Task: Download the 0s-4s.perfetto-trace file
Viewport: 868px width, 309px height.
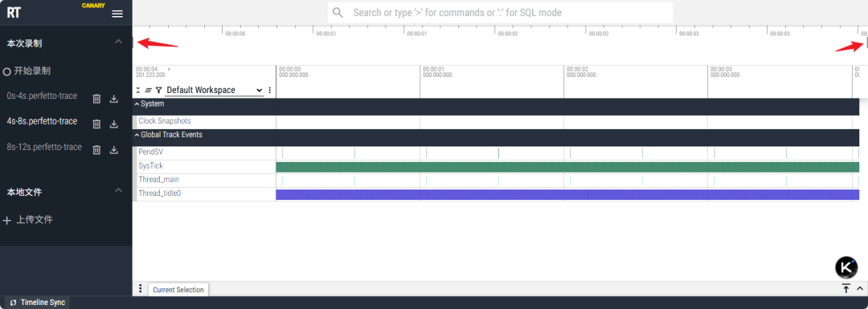Action: (x=114, y=99)
